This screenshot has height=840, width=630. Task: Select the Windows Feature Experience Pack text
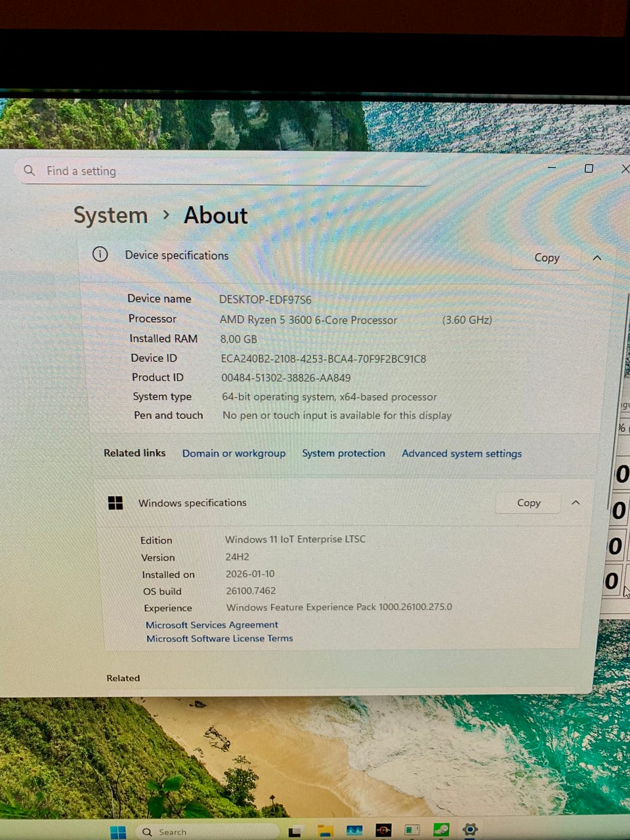pos(339,607)
